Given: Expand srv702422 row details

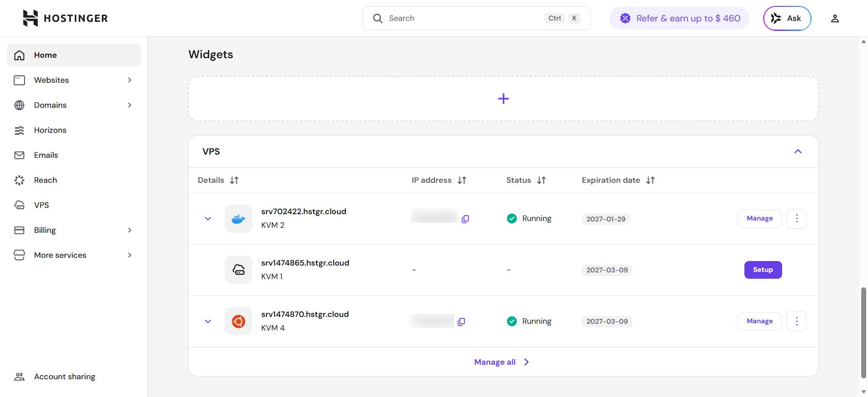Looking at the screenshot, I should (208, 219).
